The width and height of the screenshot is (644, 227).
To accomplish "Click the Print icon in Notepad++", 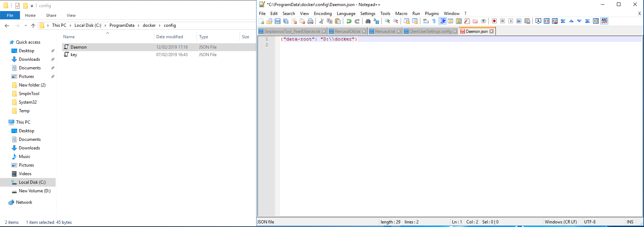I will pos(310,21).
